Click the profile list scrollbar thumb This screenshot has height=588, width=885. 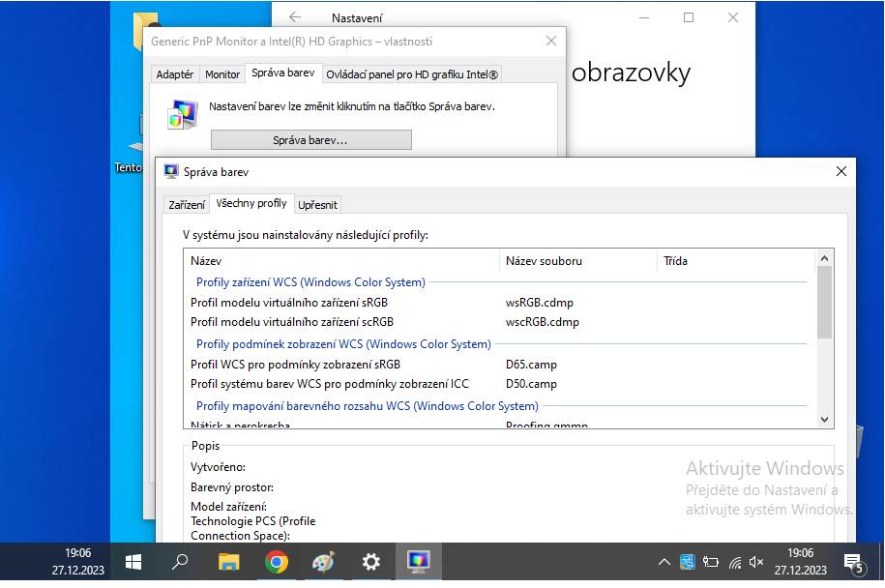pyautogui.click(x=824, y=302)
